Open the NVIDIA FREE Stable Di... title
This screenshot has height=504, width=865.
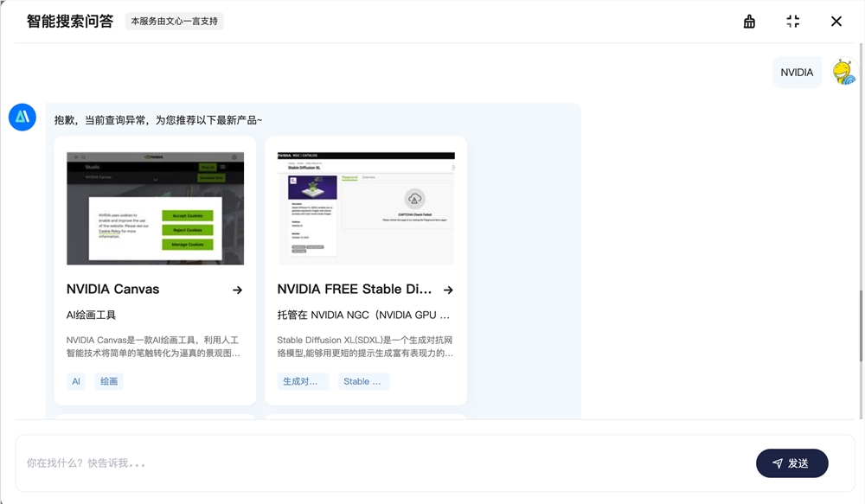(354, 290)
